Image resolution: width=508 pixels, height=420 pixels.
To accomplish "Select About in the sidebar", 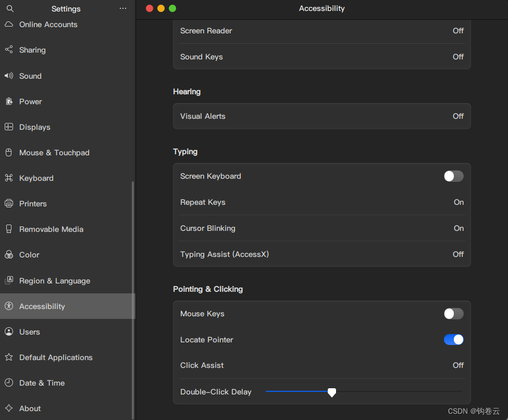I will [68, 409].
